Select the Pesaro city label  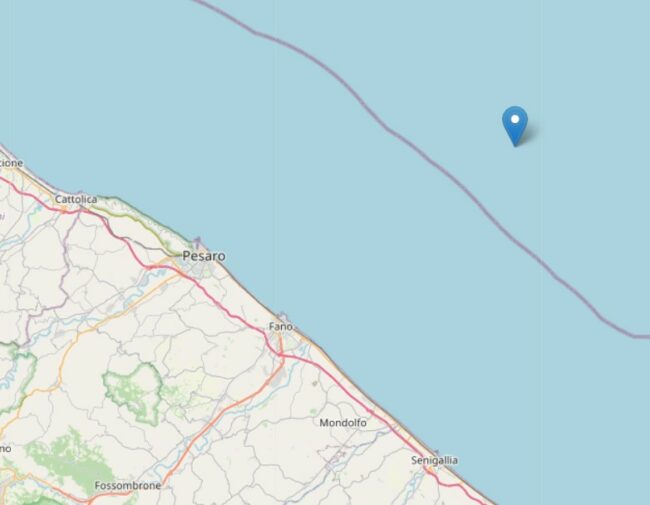204,256
